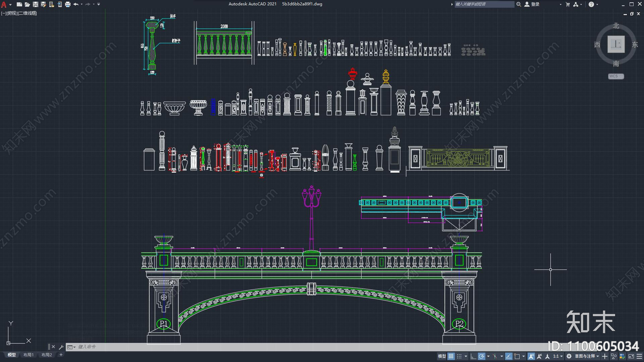Click the ViewCube top face

[x=616, y=44]
